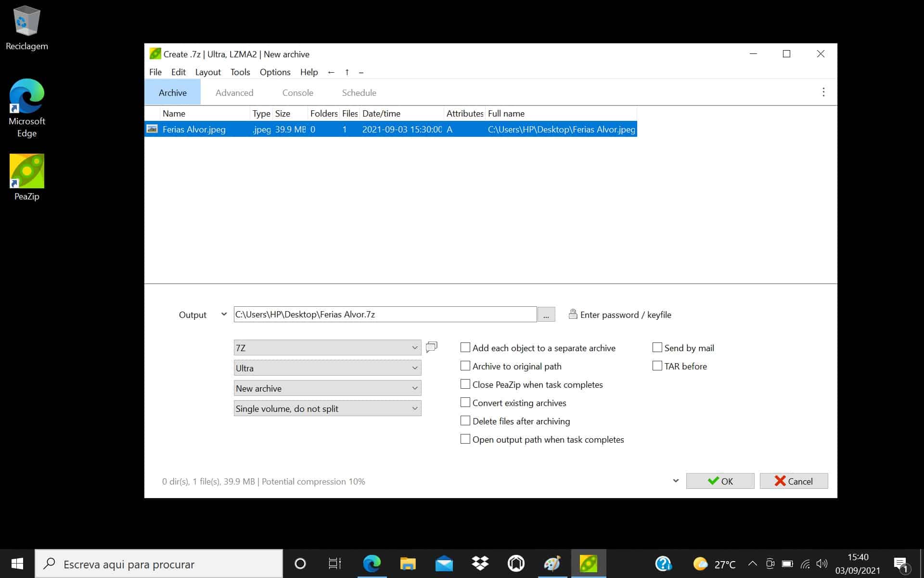Check Add each object to separate archive
This screenshot has height=578, width=924.
pyautogui.click(x=465, y=348)
